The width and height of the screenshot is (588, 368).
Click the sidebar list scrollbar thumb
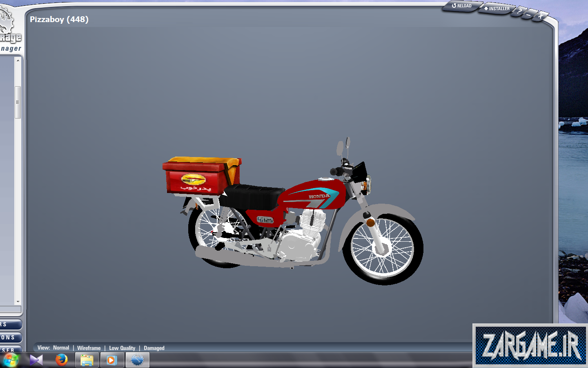click(x=18, y=102)
